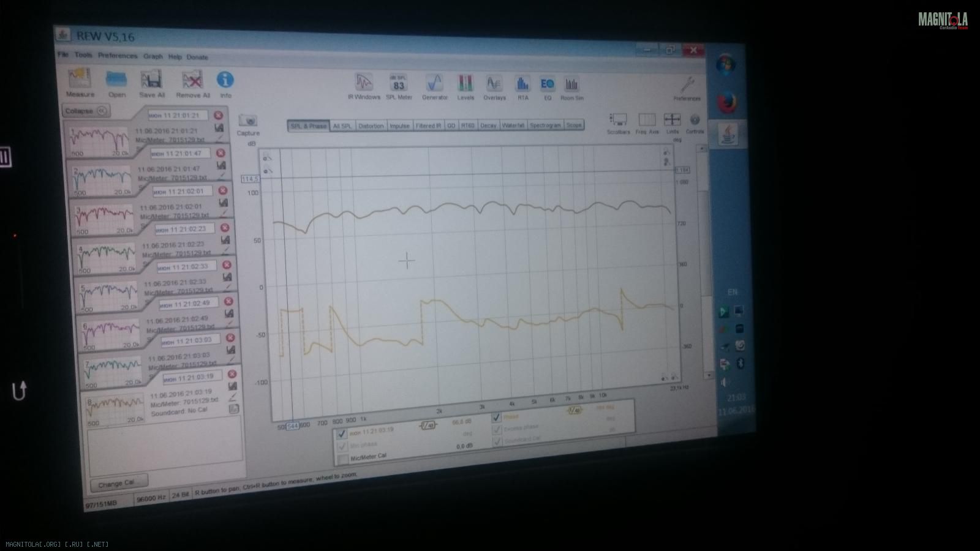This screenshot has width=980, height=551.
Task: Switch to the Spectrogram tab
Action: [545, 126]
